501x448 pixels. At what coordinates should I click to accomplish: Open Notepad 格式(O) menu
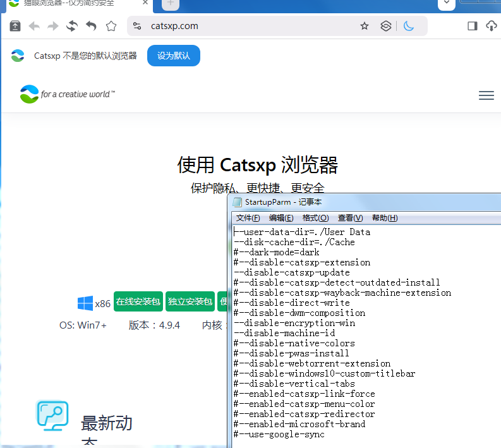(315, 218)
